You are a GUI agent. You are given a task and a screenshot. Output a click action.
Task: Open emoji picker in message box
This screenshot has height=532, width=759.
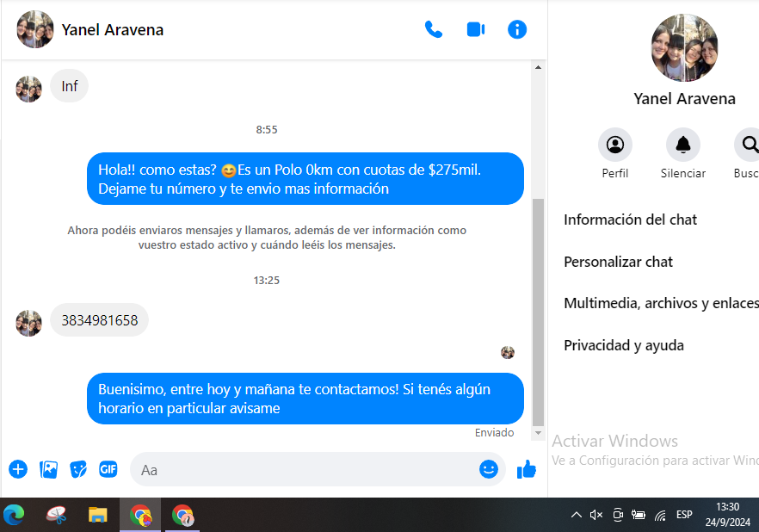(x=488, y=469)
